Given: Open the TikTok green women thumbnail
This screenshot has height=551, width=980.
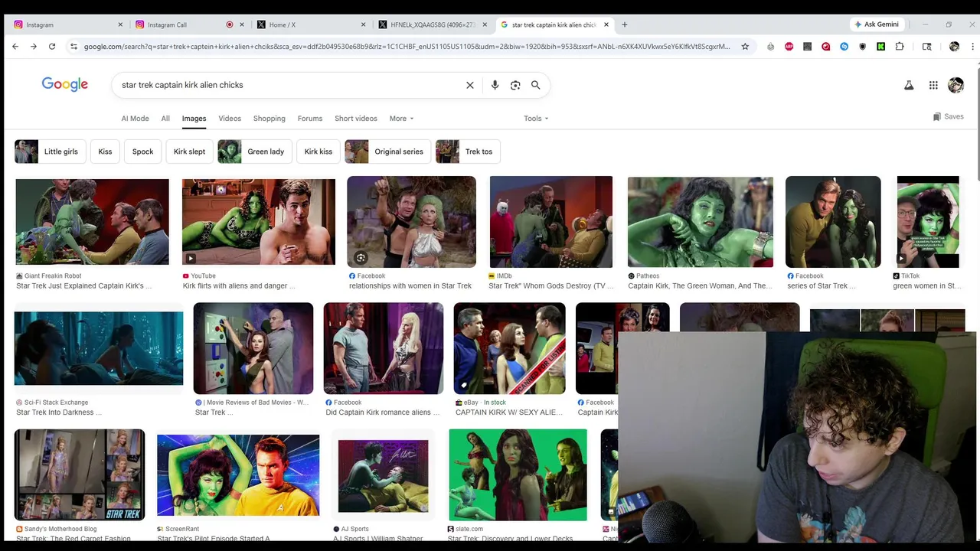Looking at the screenshot, I should point(928,222).
